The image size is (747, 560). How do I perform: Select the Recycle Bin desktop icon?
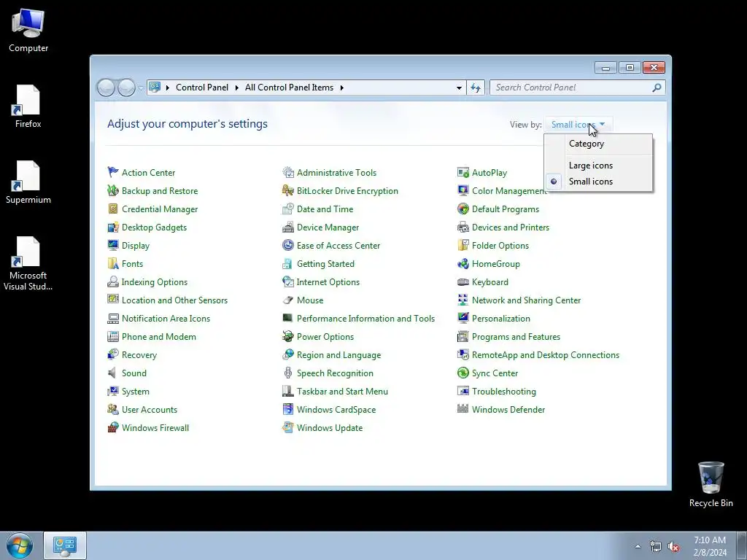[711, 484]
